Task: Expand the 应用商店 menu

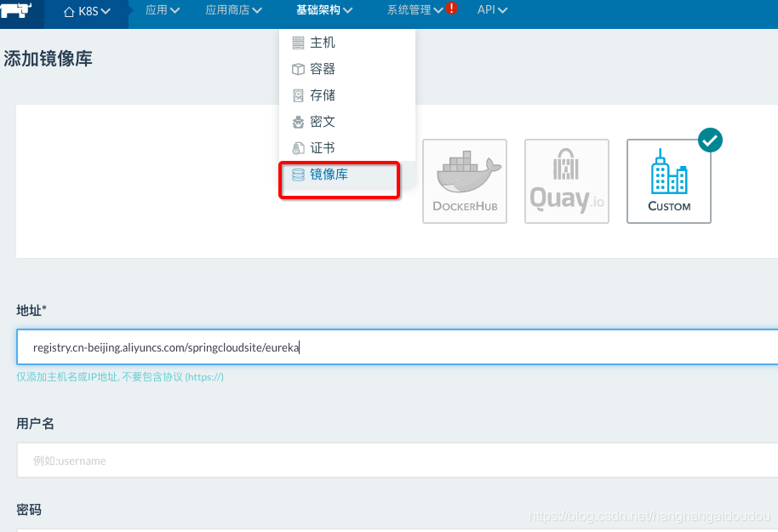Action: tap(233, 10)
